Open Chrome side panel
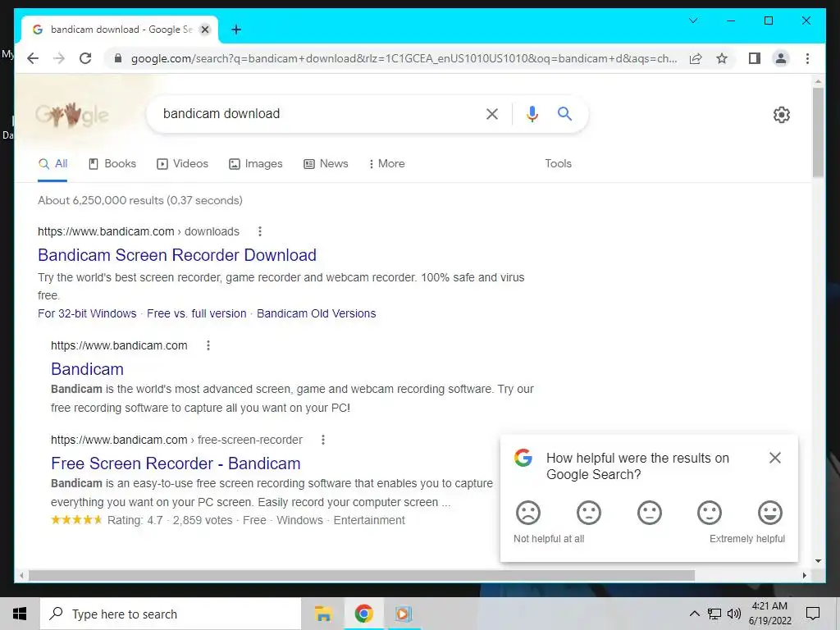This screenshot has height=630, width=840. click(755, 58)
